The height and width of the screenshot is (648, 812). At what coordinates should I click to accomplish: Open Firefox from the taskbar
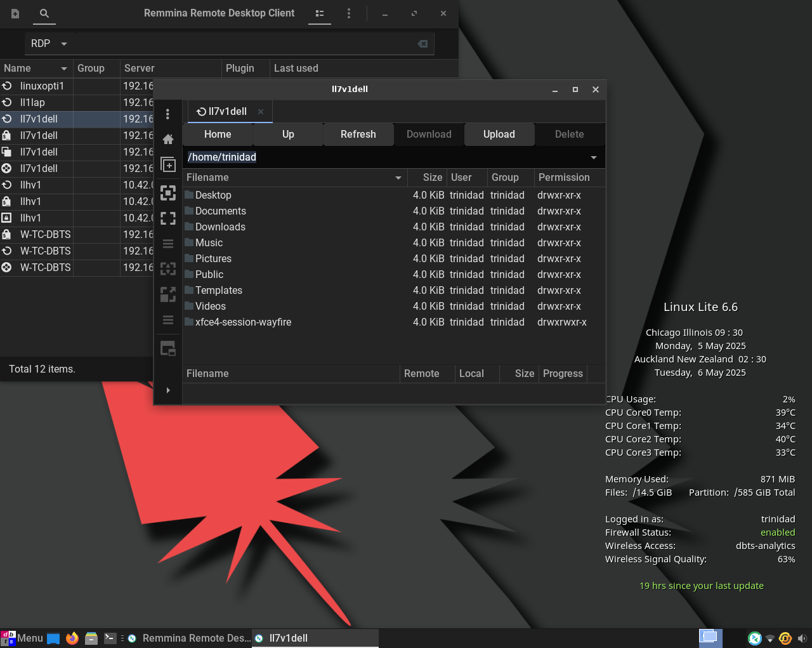(x=72, y=638)
